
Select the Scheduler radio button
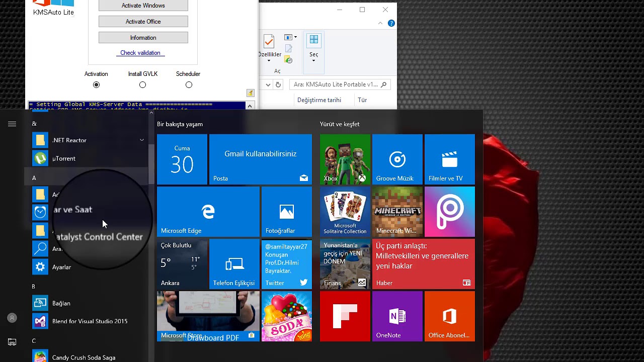pos(189,85)
